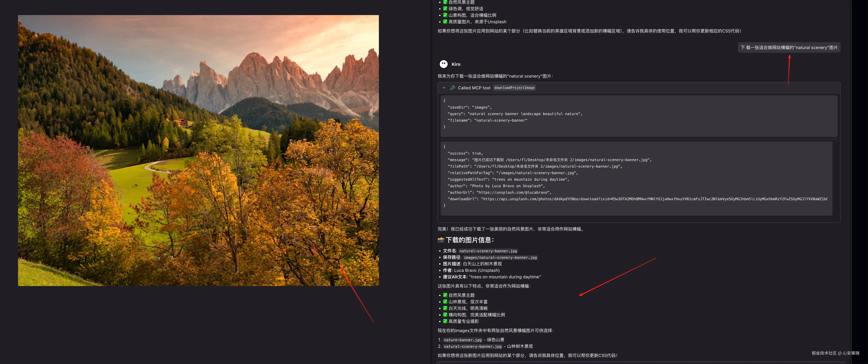Click green check icon beside 白天光线，明亮清晰
The height and width of the screenshot is (364, 868).
445,308
